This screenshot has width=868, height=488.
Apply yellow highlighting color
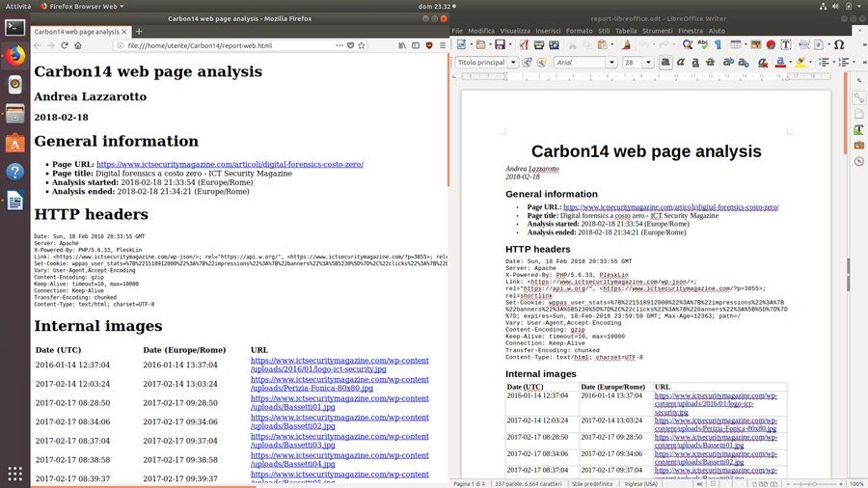(800, 63)
